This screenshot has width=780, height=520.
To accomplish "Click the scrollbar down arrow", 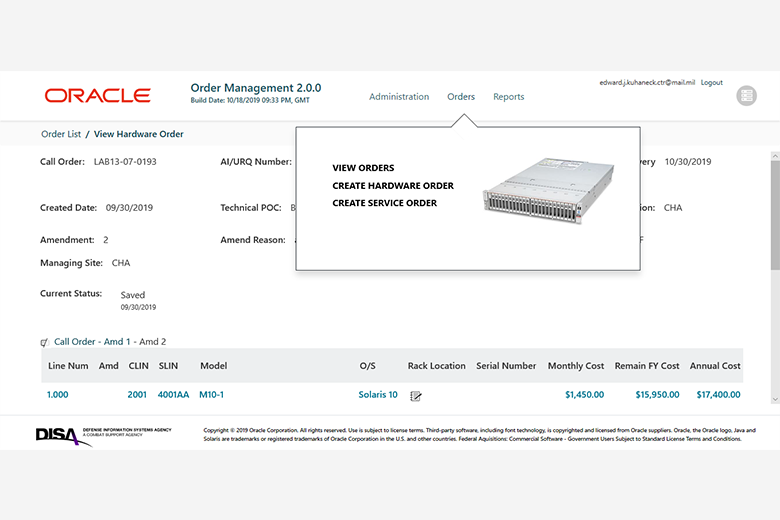I will tap(775, 399).
